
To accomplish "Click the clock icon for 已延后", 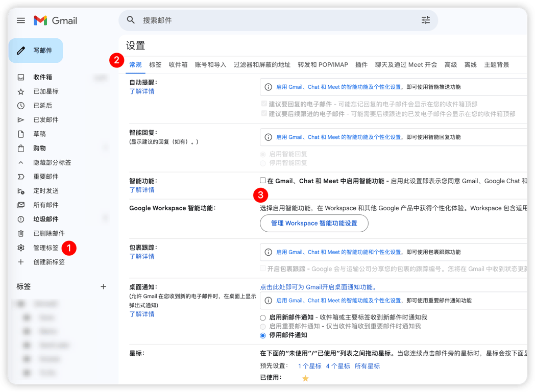I will point(21,106).
